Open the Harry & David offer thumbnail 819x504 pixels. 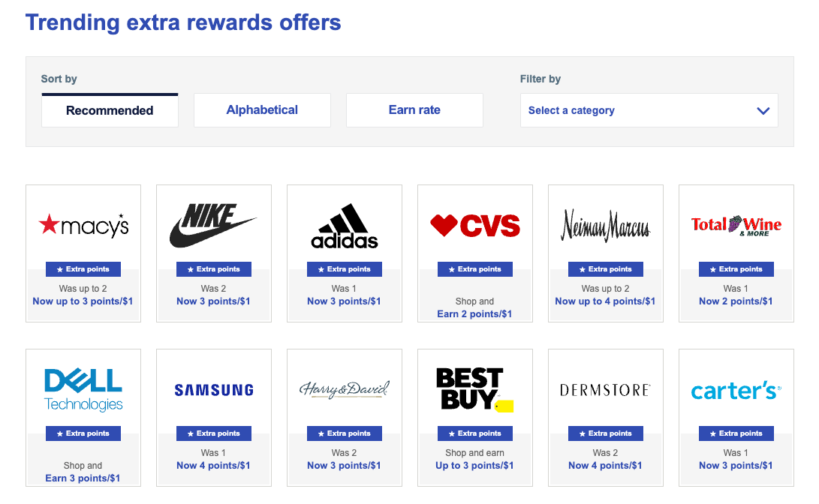[x=345, y=390]
